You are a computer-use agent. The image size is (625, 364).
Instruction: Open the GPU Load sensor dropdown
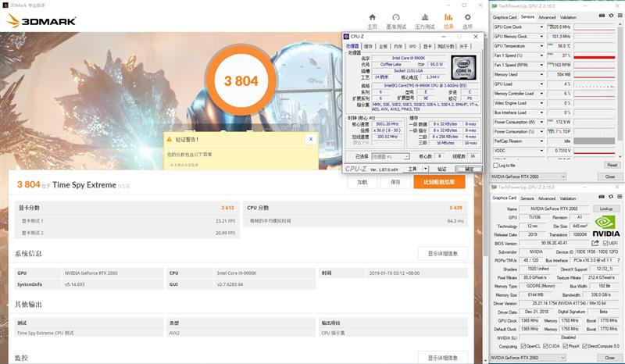pyautogui.click(x=541, y=84)
